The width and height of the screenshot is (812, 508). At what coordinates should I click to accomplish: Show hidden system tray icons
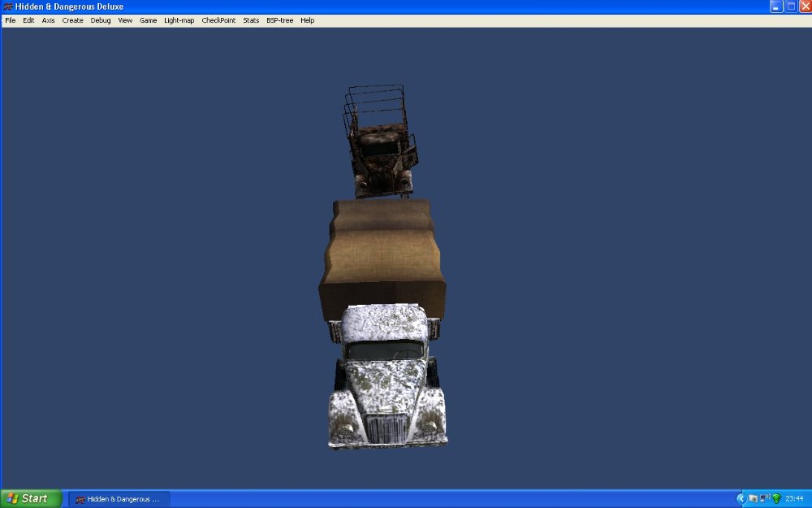pyautogui.click(x=741, y=499)
